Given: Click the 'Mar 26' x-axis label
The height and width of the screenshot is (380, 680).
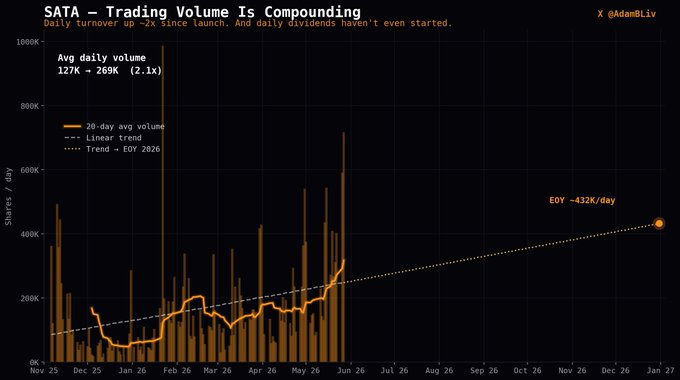Looking at the screenshot, I should click(x=218, y=370).
